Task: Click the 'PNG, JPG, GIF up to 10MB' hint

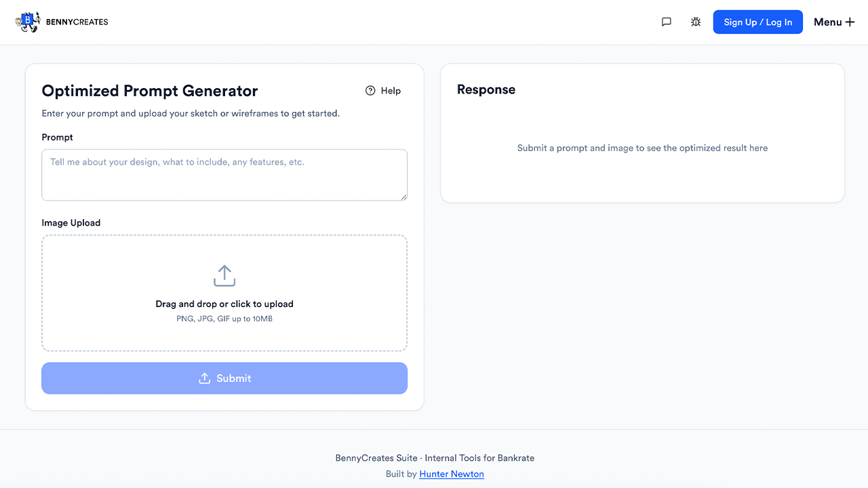Action: click(x=224, y=319)
